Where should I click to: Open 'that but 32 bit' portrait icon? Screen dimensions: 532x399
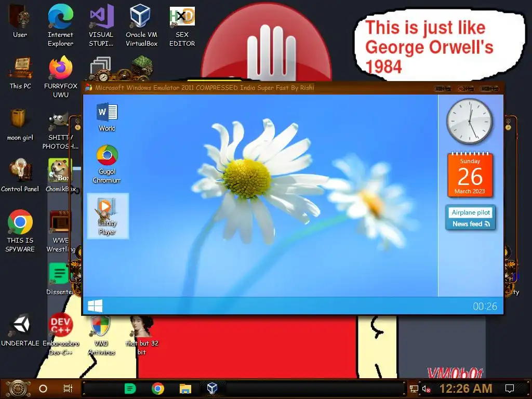142,335
